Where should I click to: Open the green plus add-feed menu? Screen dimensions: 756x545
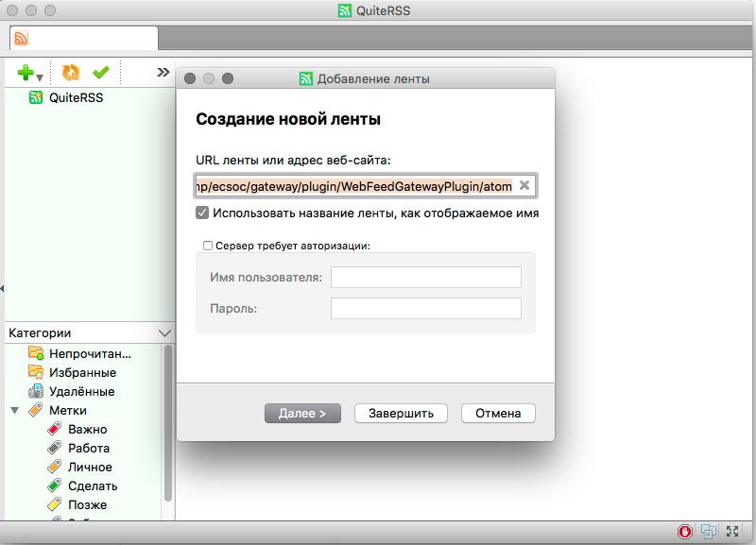tap(30, 74)
